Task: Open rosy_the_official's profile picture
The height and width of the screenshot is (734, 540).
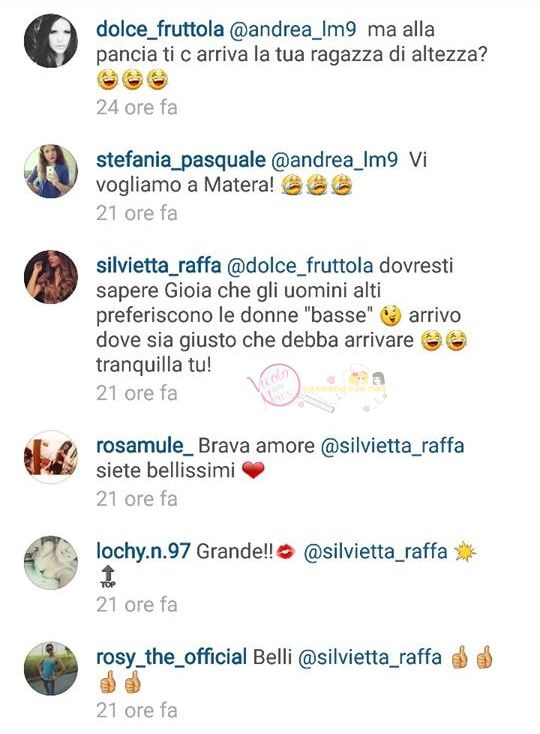Action: (51, 668)
